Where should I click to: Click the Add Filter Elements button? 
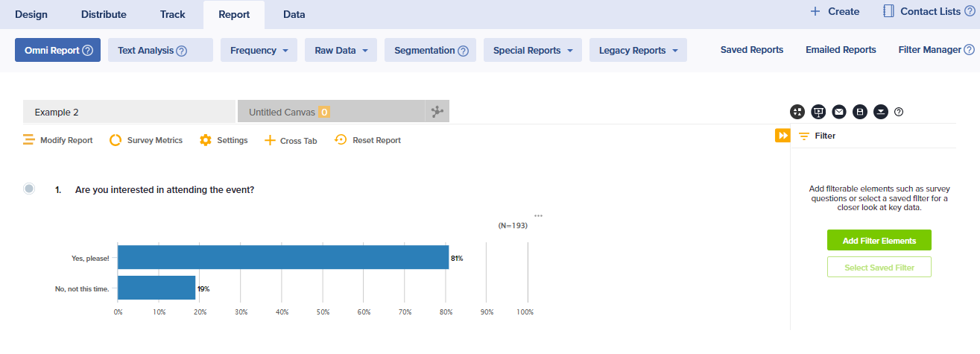pos(879,241)
